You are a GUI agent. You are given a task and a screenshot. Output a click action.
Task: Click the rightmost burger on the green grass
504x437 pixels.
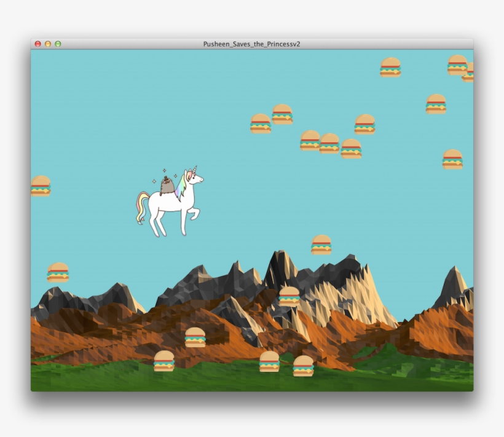tap(303, 366)
